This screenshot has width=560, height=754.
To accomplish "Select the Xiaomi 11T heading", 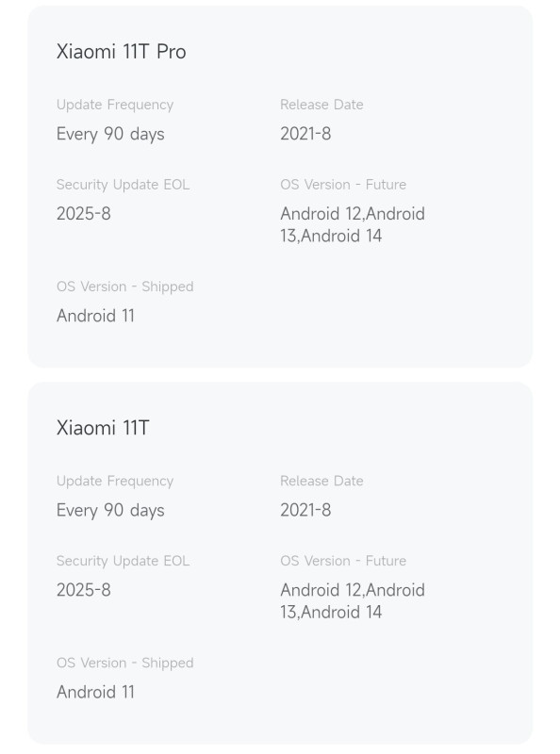I will click(x=103, y=428).
